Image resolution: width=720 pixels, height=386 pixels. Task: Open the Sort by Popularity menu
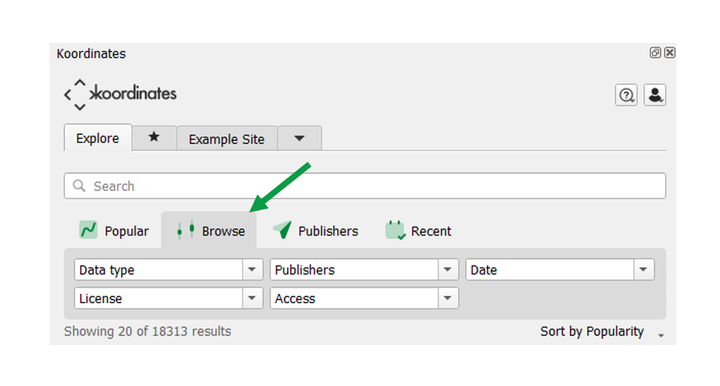602,331
